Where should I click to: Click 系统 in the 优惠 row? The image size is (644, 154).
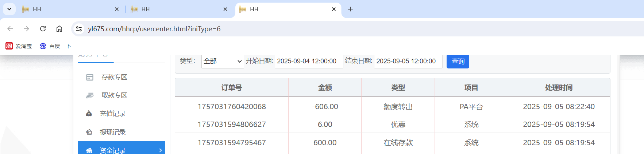[471, 125]
